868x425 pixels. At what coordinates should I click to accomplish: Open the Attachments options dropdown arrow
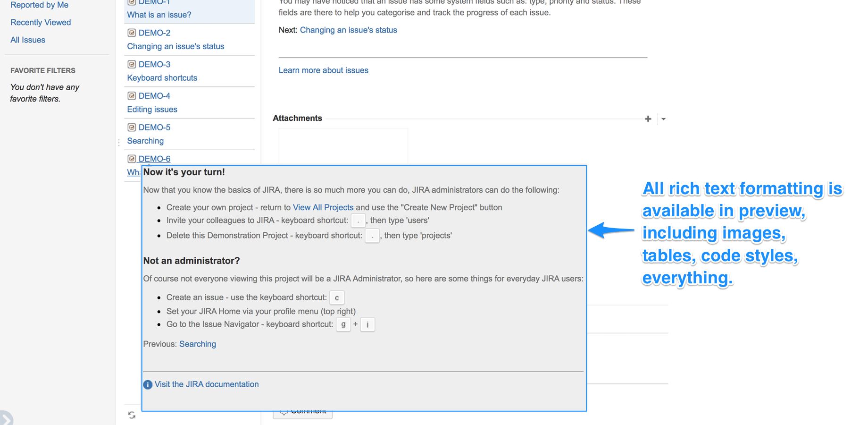(x=663, y=119)
